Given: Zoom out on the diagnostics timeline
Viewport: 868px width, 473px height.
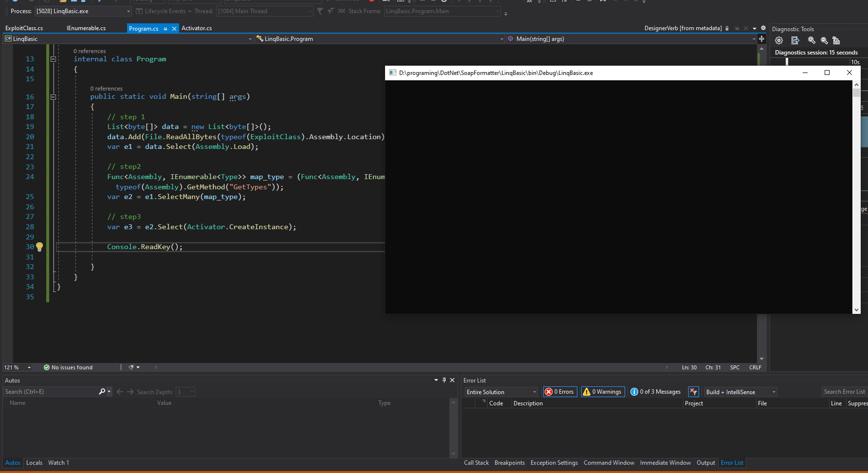Looking at the screenshot, I should 824,40.
